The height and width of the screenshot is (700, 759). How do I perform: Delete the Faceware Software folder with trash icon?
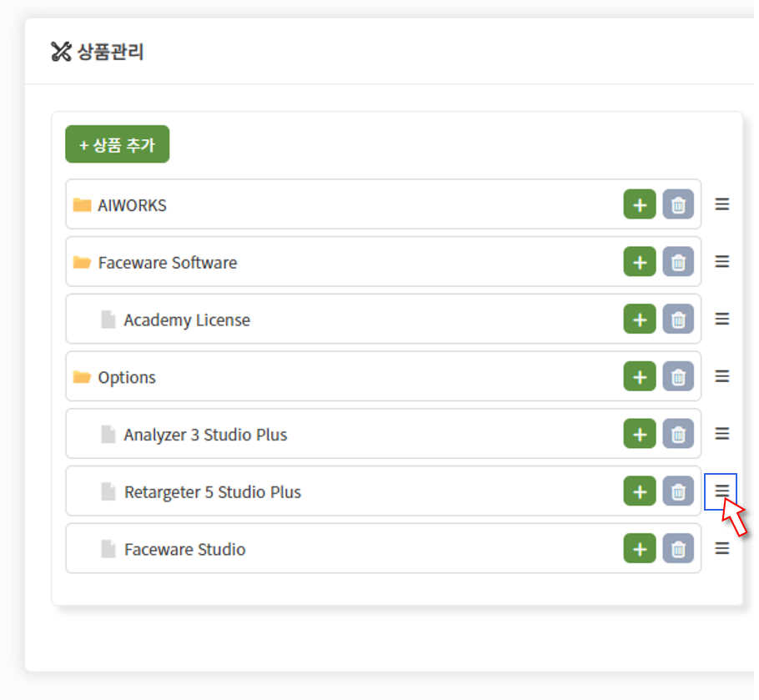pyautogui.click(x=677, y=262)
